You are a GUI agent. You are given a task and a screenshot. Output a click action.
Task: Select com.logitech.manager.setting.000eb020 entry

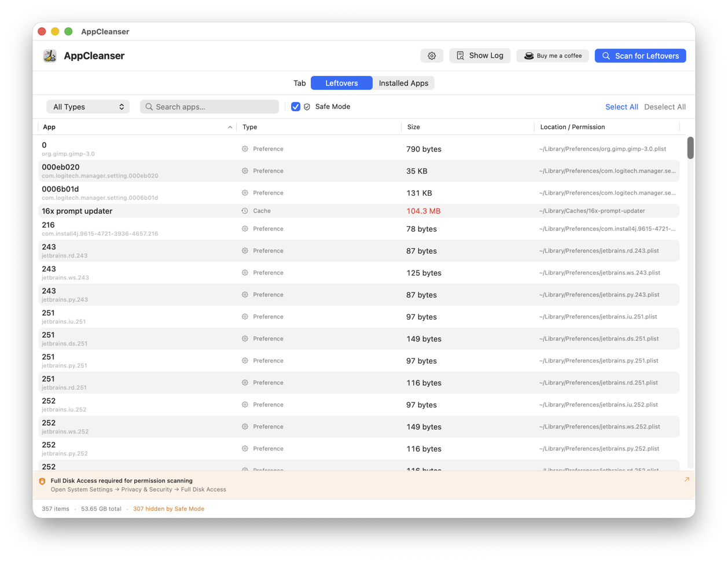click(x=359, y=171)
